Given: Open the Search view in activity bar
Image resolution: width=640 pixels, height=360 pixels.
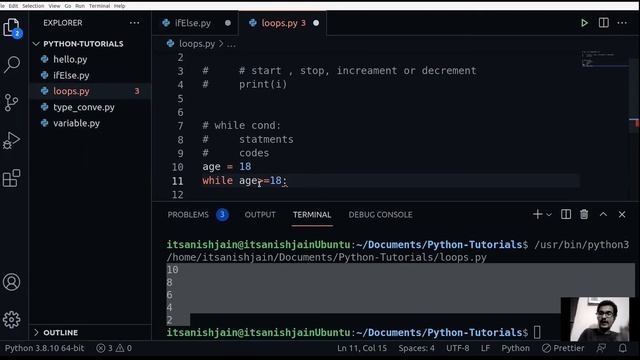Looking at the screenshot, I should pos(12,64).
